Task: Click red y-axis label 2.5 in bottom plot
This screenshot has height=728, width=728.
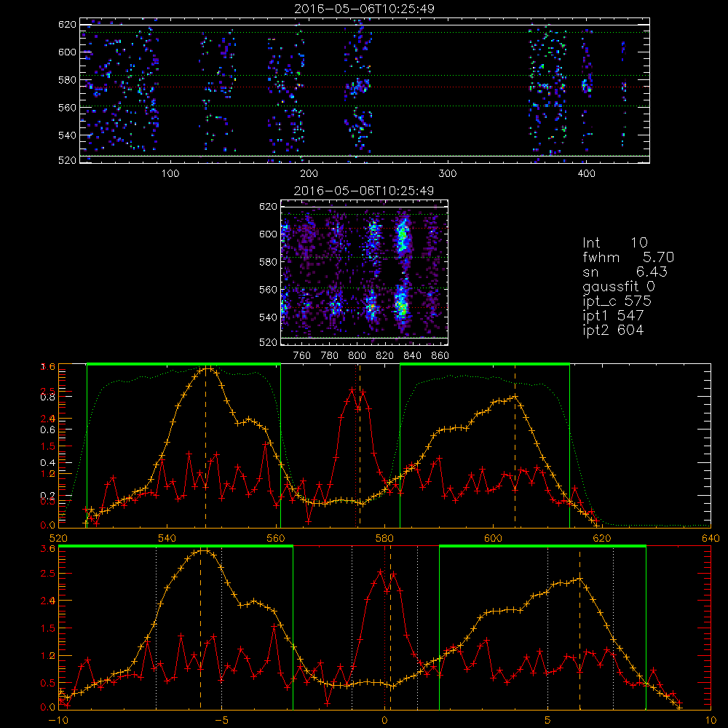Action: [x=48, y=574]
